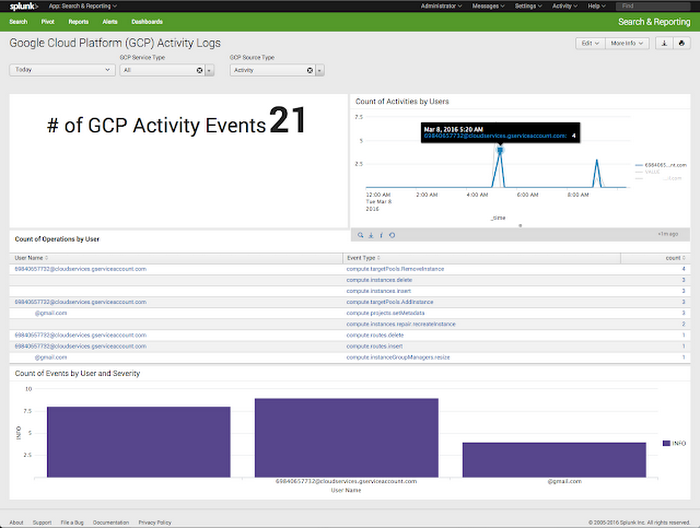This screenshot has height=528, width=700.
Task: Go to the Pivot tab
Action: point(48,22)
